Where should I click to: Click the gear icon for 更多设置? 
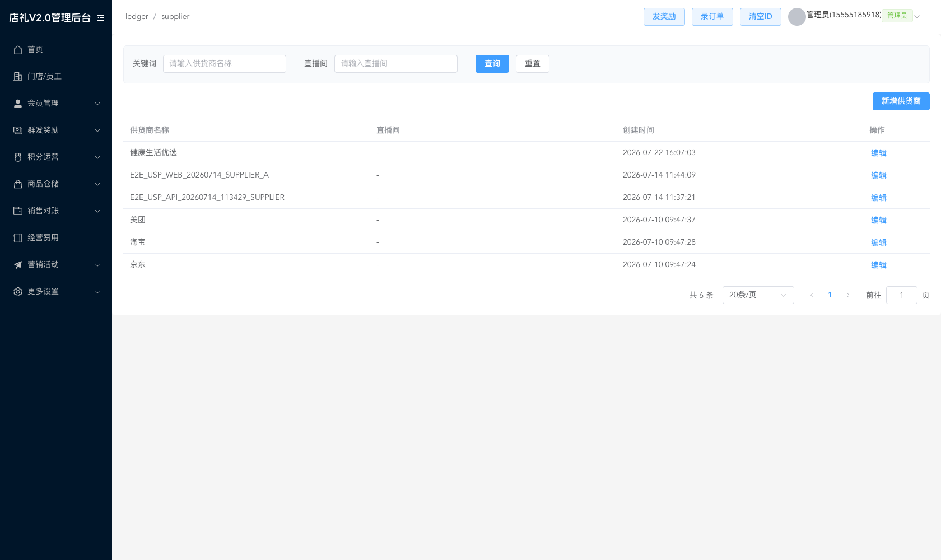18,292
